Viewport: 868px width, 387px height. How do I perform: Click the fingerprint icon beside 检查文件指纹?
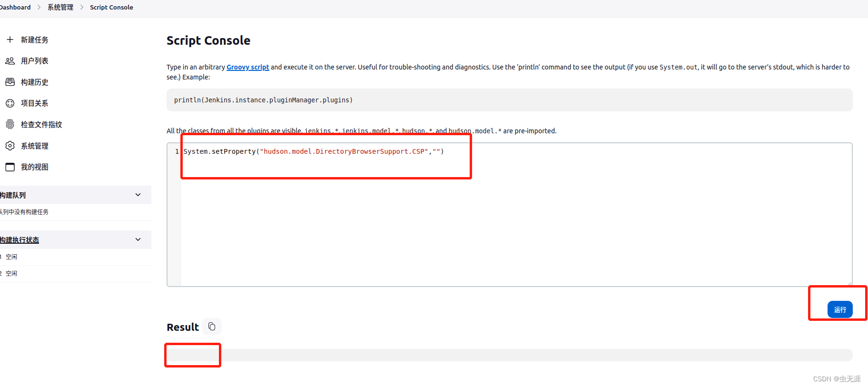(x=10, y=124)
